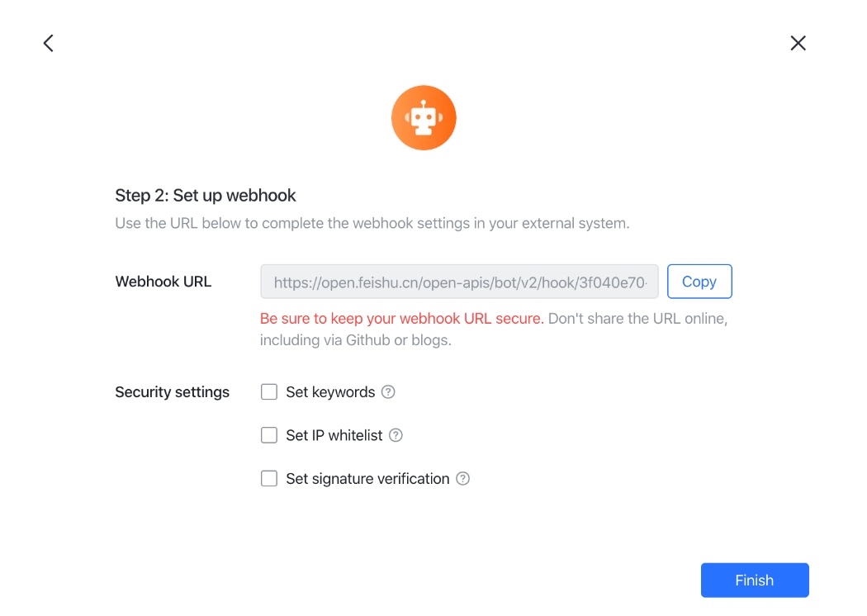Image resolution: width=867 pixels, height=616 pixels.
Task: Finish the bot setup
Action: coord(755,580)
